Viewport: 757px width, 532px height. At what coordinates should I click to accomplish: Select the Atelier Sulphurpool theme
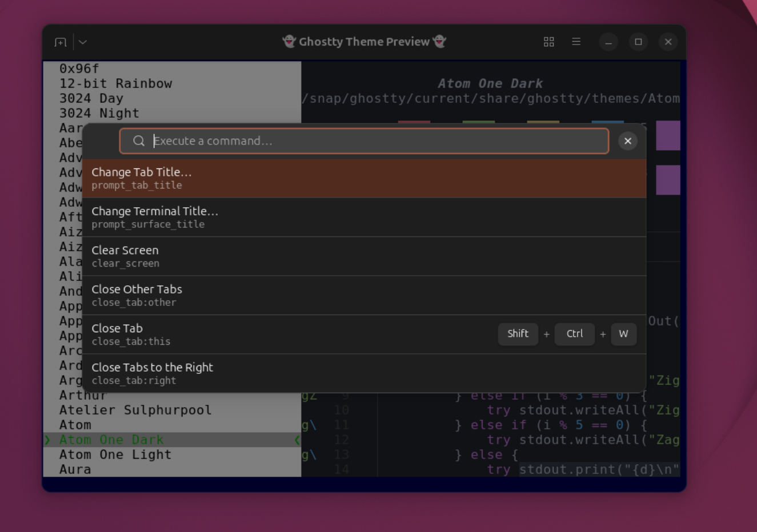coord(135,410)
